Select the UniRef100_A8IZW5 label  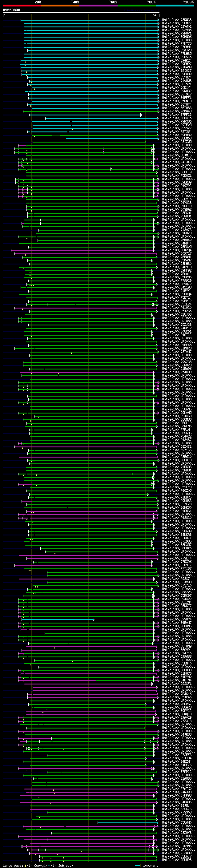(177, 142)
